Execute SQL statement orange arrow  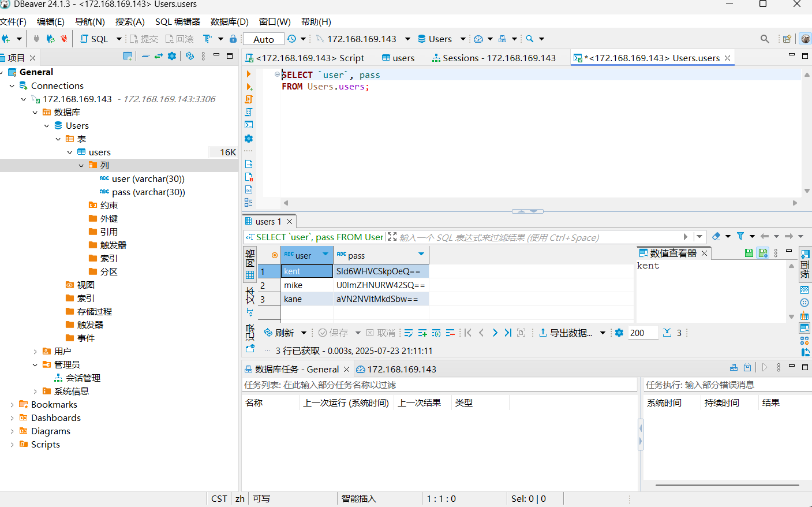click(x=249, y=74)
